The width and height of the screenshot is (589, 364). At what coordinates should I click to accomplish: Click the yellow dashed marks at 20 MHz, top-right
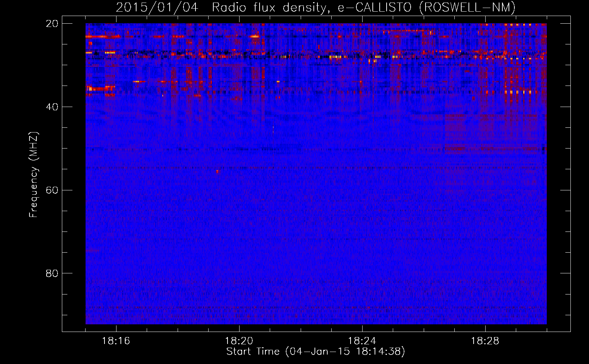coord(521,25)
